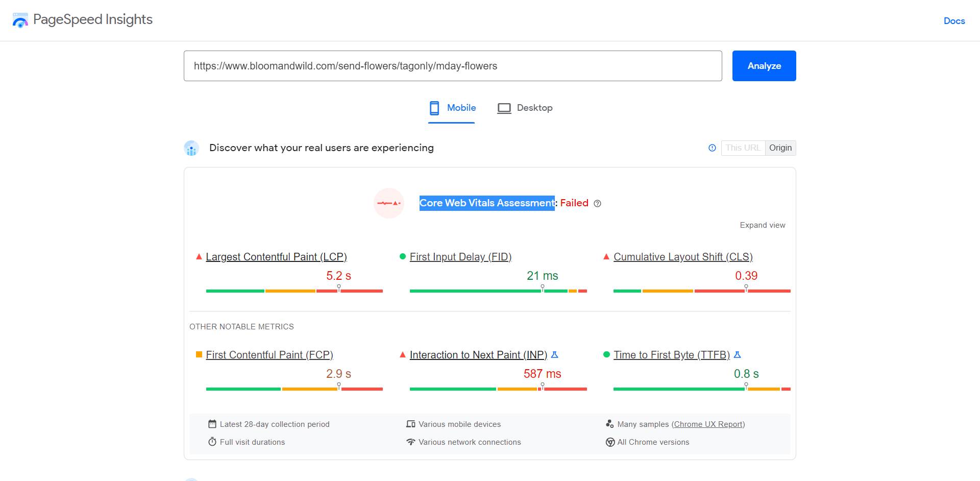Open the Docs link
Screen dimensions: 980x481
point(954,21)
